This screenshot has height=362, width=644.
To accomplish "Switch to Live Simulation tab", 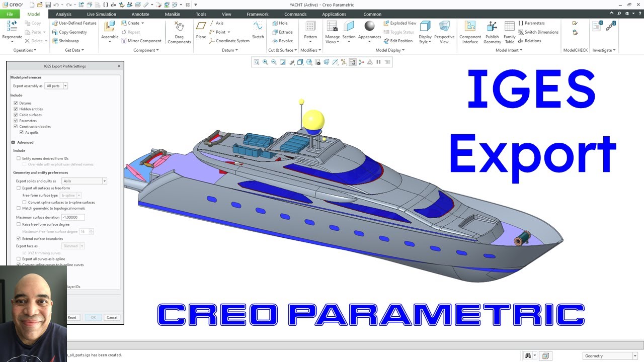I will click(x=101, y=14).
